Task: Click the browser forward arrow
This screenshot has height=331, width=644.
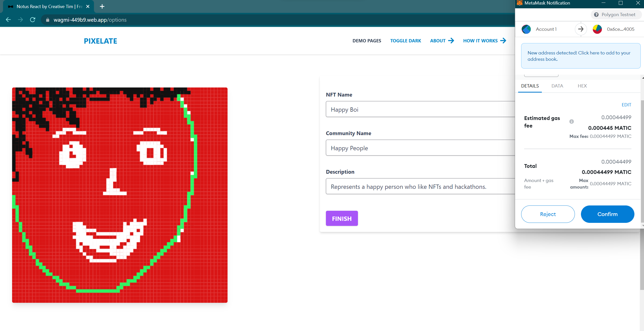Action: (20, 20)
